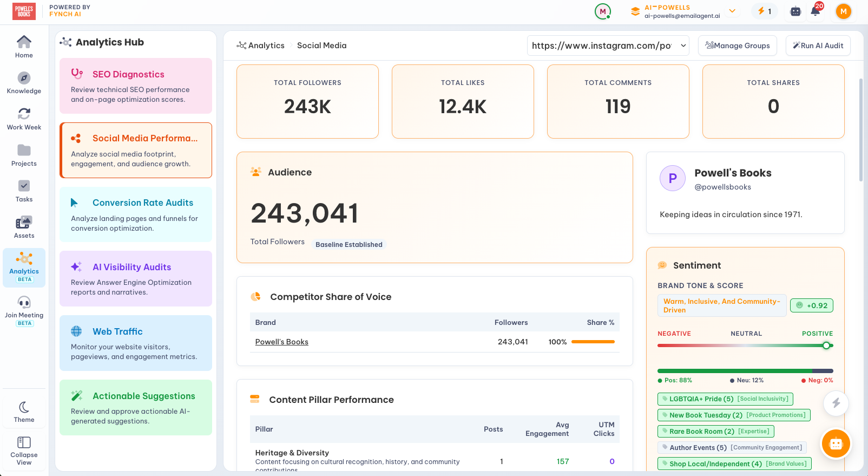Screen dimensions: 868x476
Task: Select Social Media Performance card
Action: (x=136, y=150)
